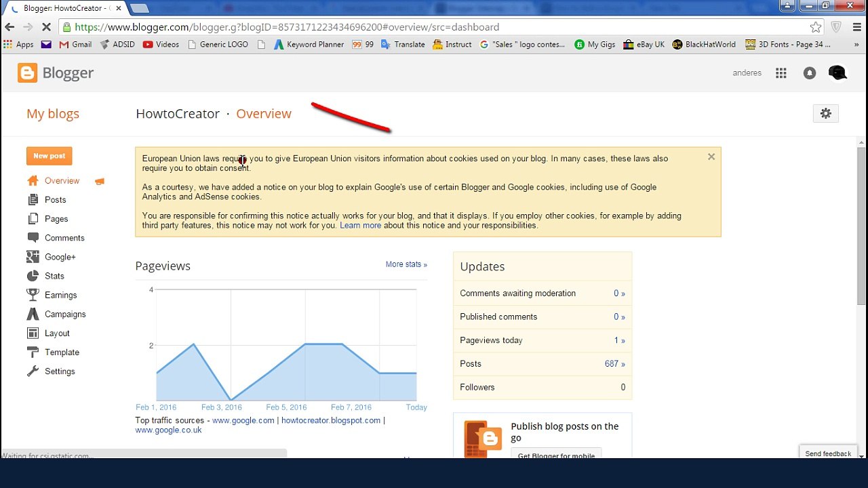This screenshot has width=868, height=488.
Task: Go to My blogs
Action: [x=53, y=114]
